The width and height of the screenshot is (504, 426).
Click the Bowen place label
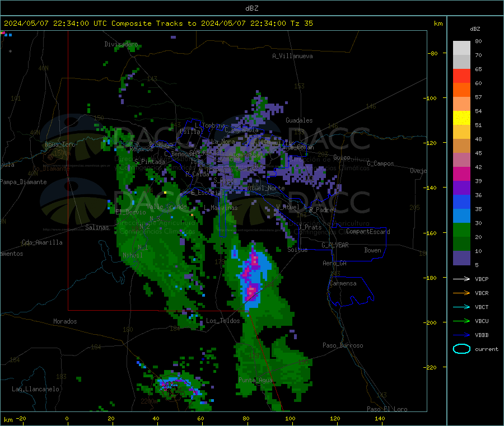372,250
